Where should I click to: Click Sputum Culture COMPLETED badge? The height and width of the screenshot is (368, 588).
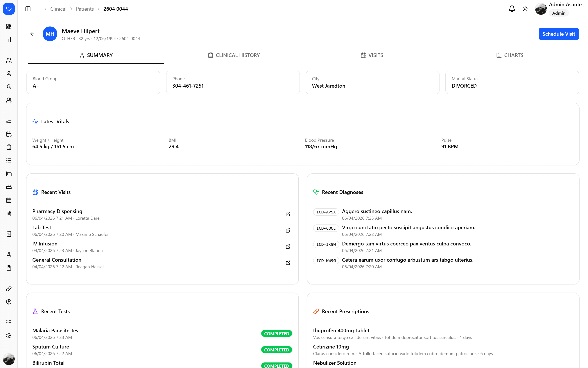[277, 350]
